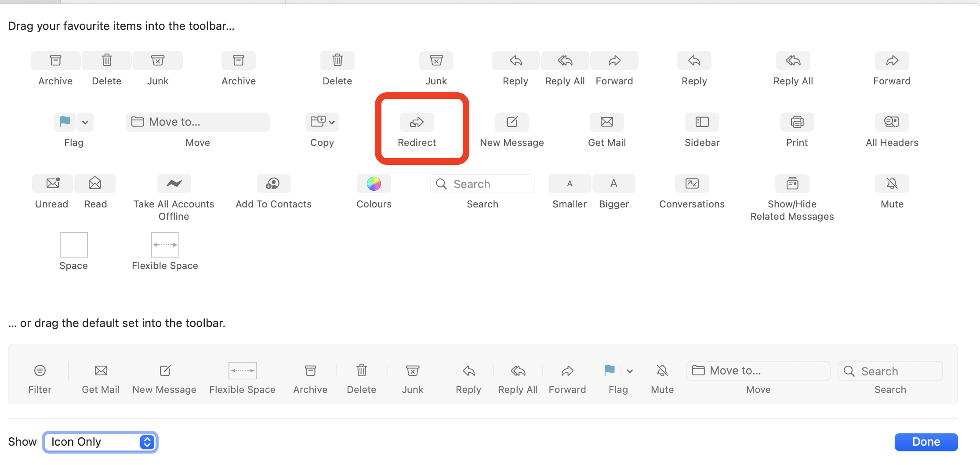This screenshot has width=980, height=465.
Task: Select the Print icon
Action: pyautogui.click(x=797, y=122)
